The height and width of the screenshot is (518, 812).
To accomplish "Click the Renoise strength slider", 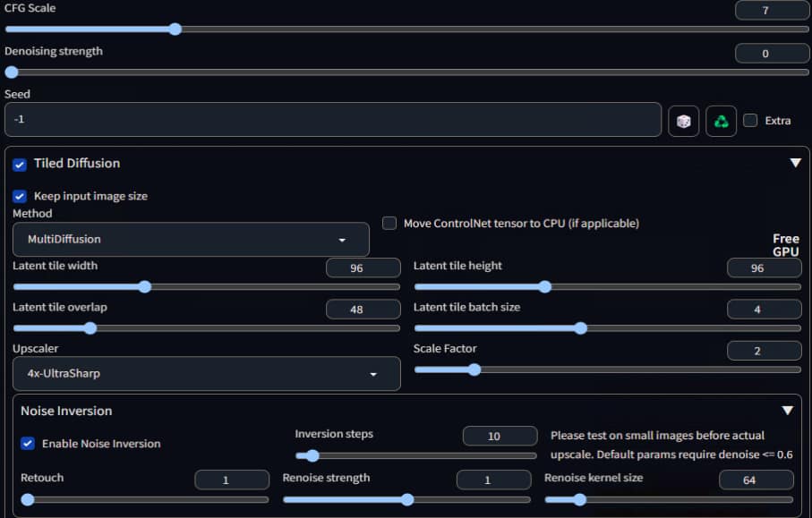I will (x=406, y=499).
